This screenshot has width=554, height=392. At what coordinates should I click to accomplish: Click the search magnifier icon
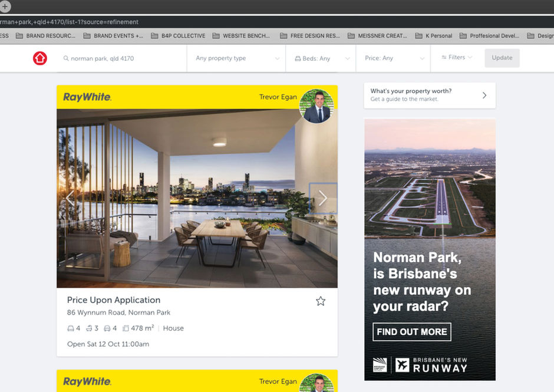[66, 58]
